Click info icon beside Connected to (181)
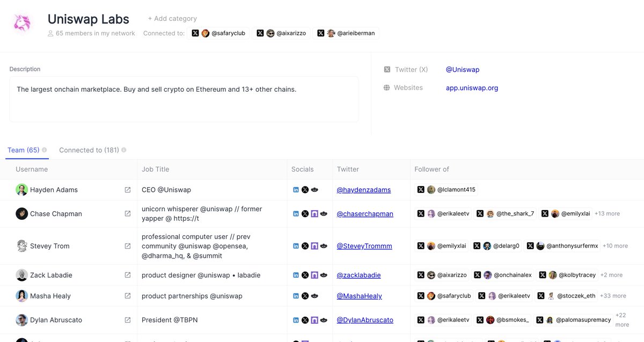This screenshot has width=644, height=342. pyautogui.click(x=124, y=150)
